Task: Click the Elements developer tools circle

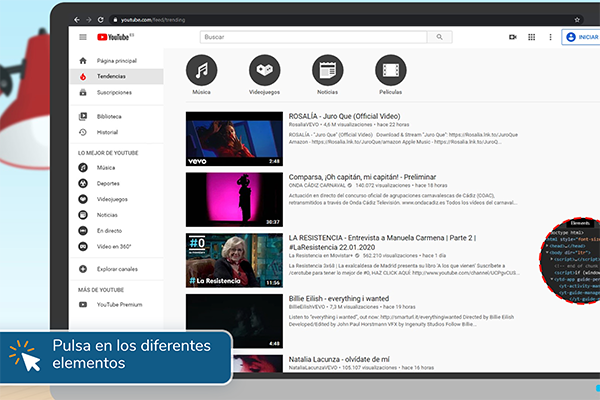Action: (x=571, y=261)
